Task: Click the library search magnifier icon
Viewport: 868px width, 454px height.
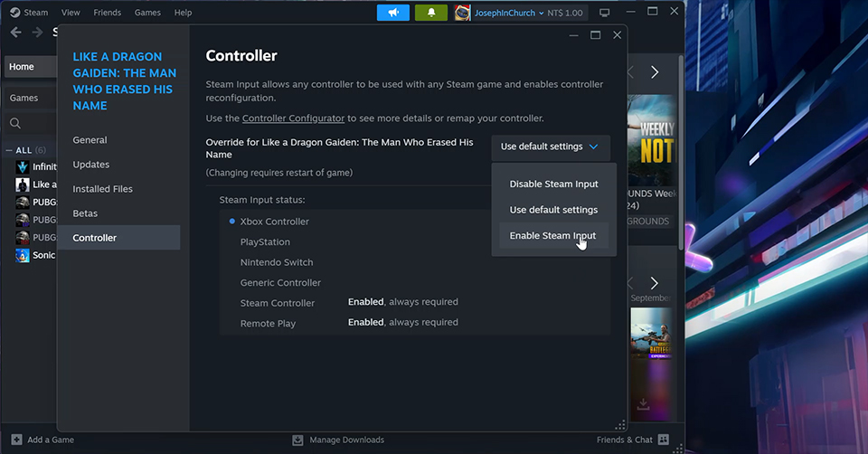Action: [15, 123]
